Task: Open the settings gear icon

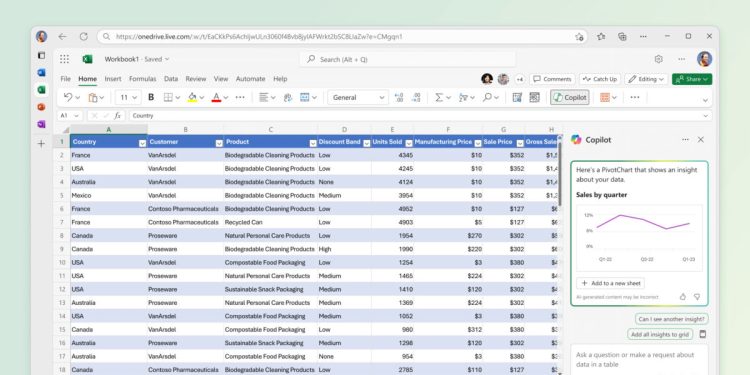Action: (659, 59)
